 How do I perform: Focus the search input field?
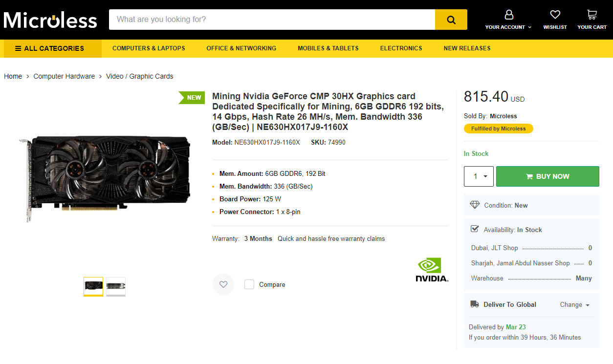(272, 20)
